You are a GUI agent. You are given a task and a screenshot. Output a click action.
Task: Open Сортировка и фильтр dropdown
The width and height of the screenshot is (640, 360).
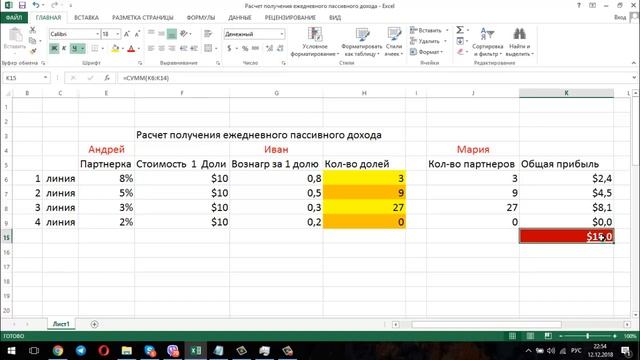pos(487,42)
